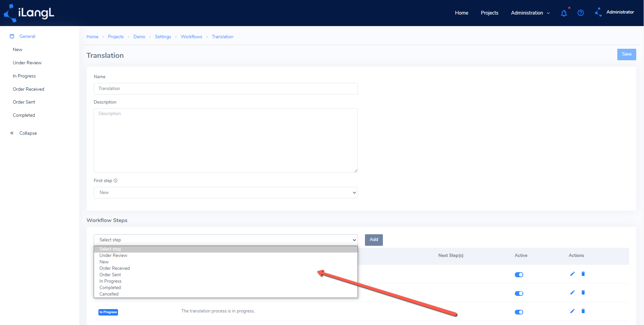Click the Name input field
The image size is (644, 325).
point(226,89)
